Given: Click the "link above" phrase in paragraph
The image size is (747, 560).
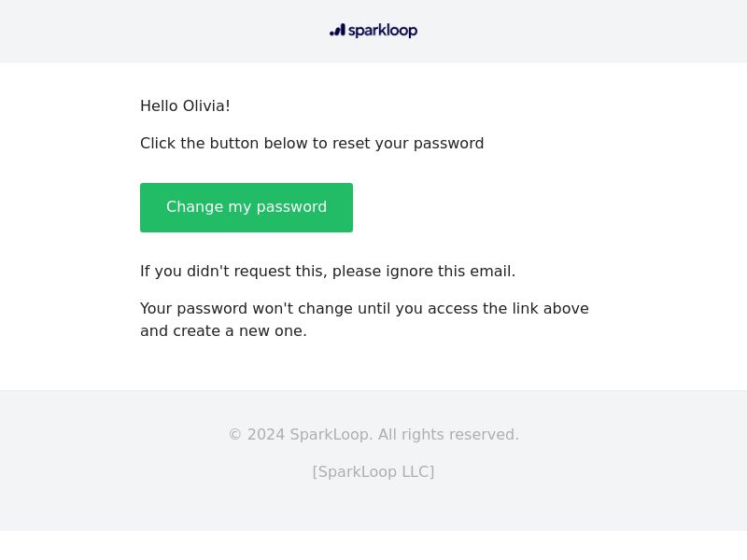Looking at the screenshot, I should (551, 309).
